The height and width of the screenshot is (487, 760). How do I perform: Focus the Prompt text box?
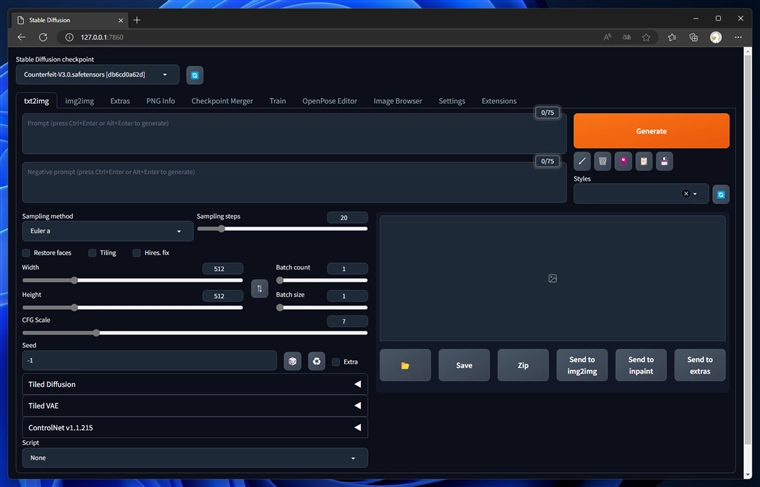point(294,134)
